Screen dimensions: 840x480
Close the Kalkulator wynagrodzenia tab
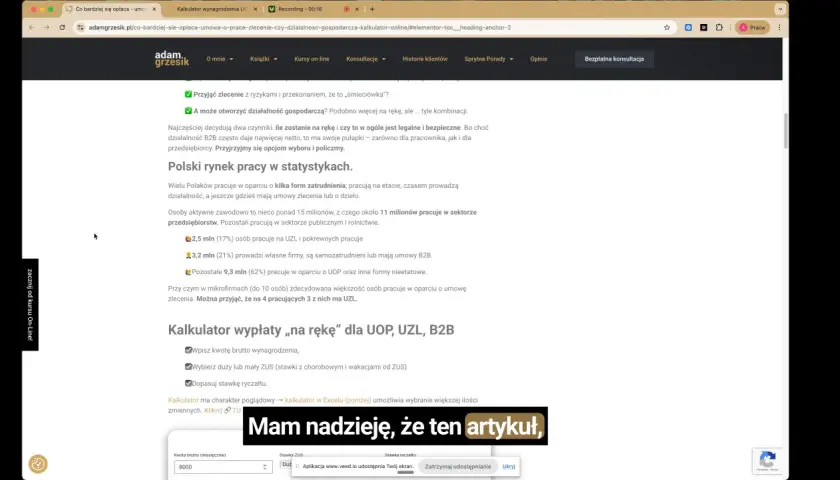255,9
